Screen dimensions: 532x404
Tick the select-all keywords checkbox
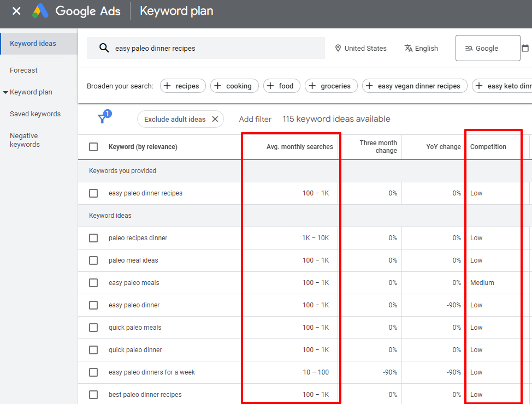click(93, 147)
